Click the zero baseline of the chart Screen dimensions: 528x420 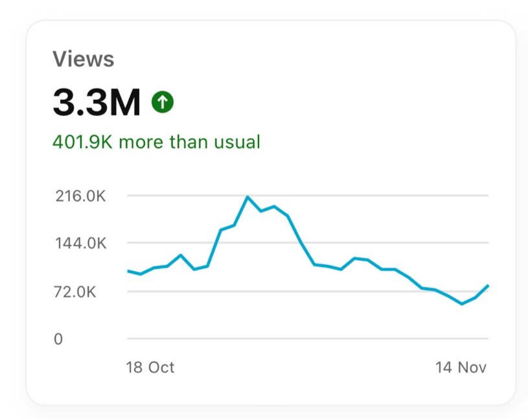tap(308, 338)
